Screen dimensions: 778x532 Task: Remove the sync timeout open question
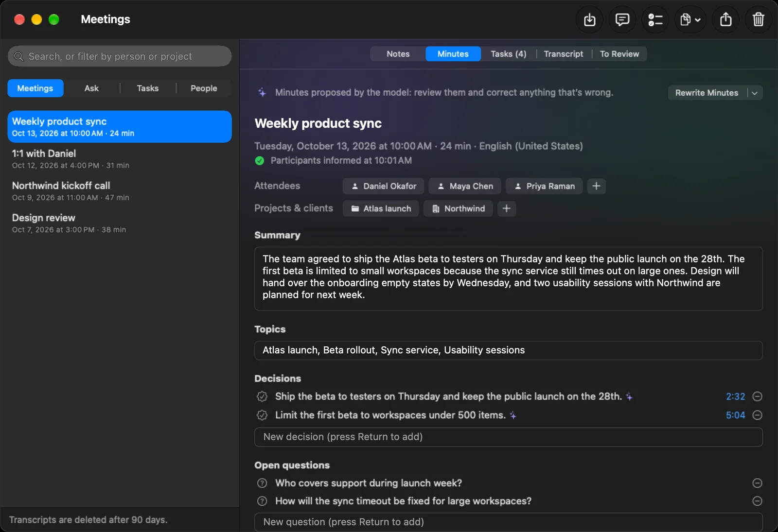pos(757,501)
